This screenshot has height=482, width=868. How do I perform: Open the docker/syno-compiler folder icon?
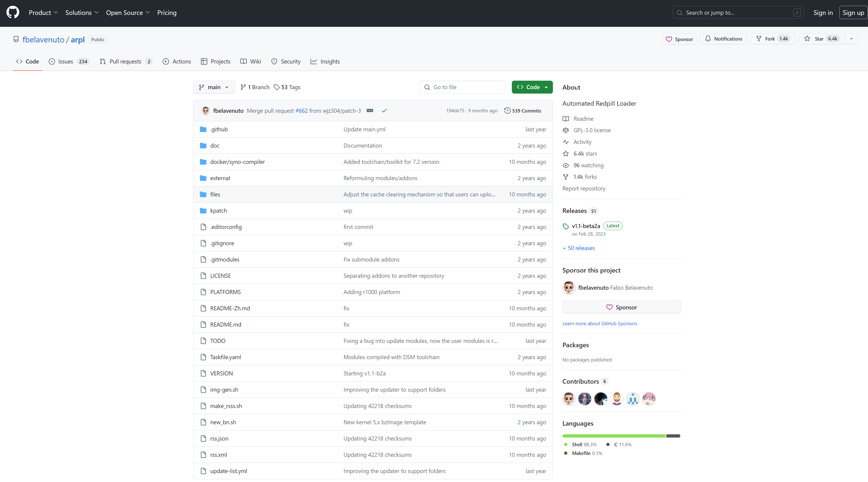pyautogui.click(x=203, y=162)
